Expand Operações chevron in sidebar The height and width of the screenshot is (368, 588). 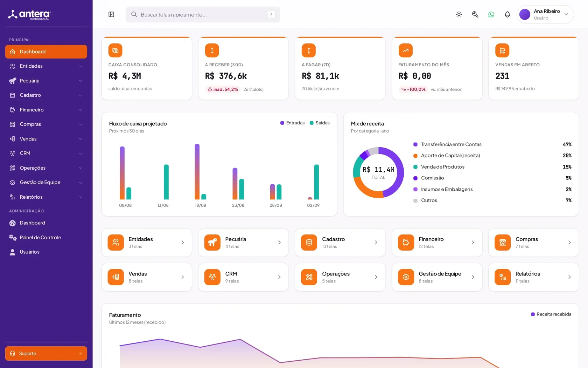pos(80,168)
